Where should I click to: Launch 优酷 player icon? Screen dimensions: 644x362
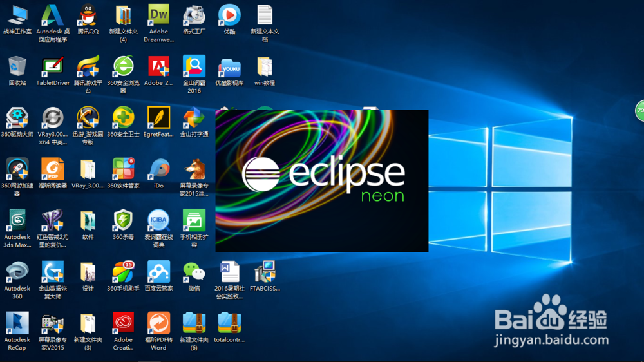pyautogui.click(x=229, y=15)
